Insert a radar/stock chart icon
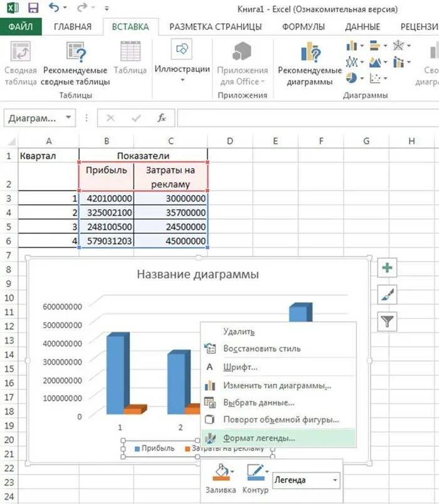Screen dimensions: 439x504 coord(398,46)
